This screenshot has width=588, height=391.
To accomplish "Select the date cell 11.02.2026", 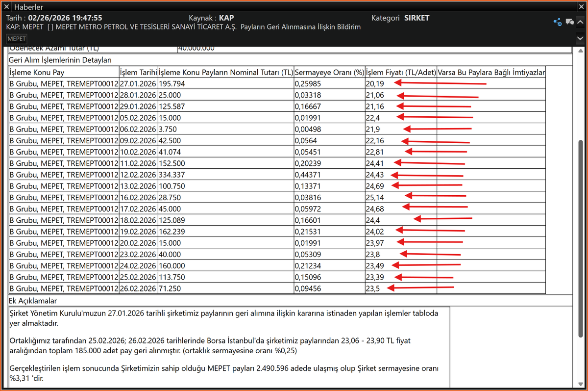I will point(139,163).
